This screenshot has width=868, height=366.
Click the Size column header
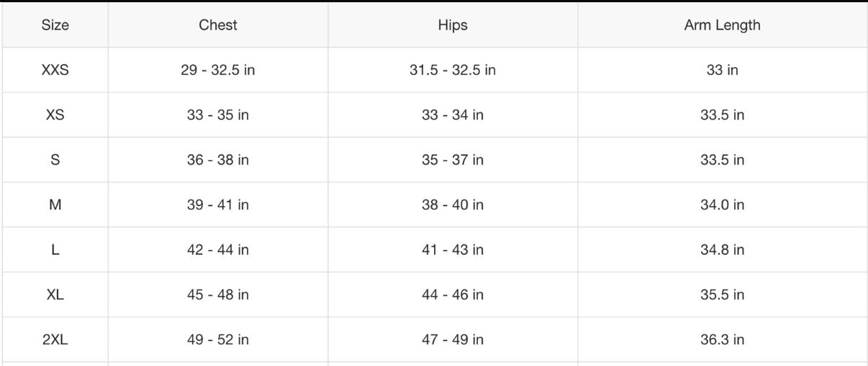click(x=55, y=25)
